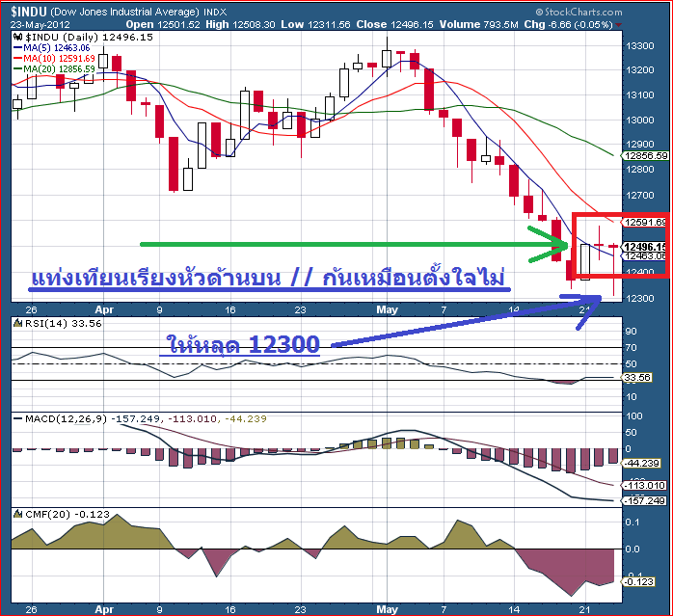The image size is (673, 616).
Task: Click the MACD(12,26,9) panel label
Action: coord(66,418)
